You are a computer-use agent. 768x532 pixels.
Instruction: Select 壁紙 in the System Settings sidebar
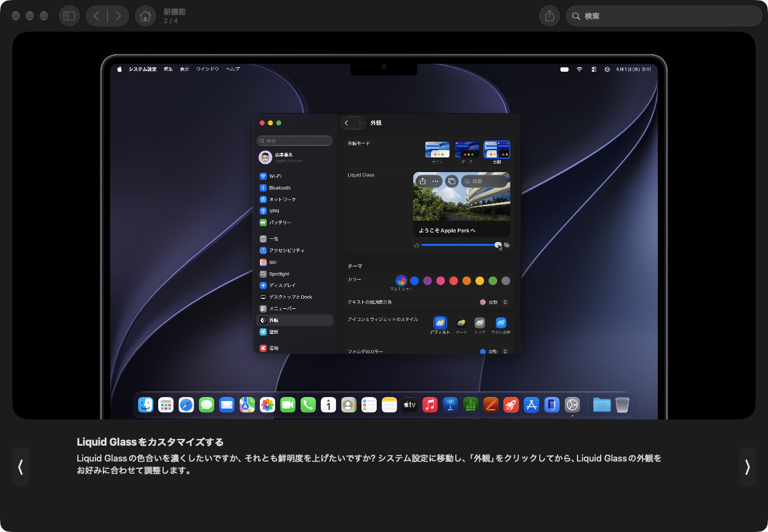[x=296, y=332]
